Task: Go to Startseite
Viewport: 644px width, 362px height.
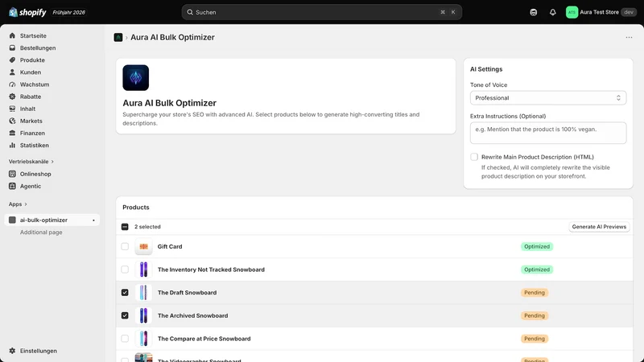Action: pos(33,35)
